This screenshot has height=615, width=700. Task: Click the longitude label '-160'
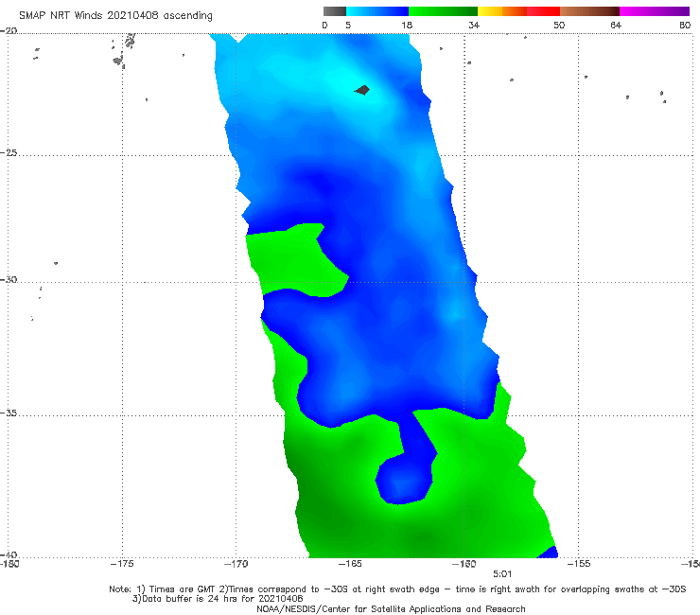[x=464, y=564]
